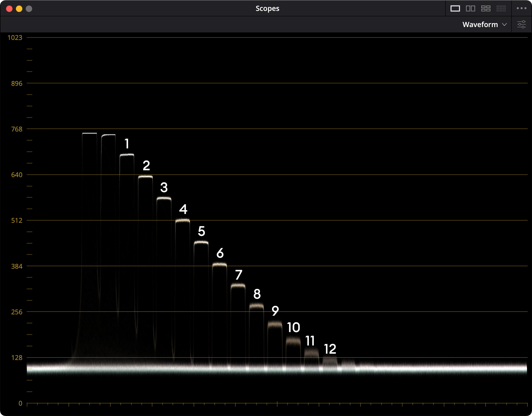Click the red close window button
Viewport: 532px width, 416px height.
[9, 9]
